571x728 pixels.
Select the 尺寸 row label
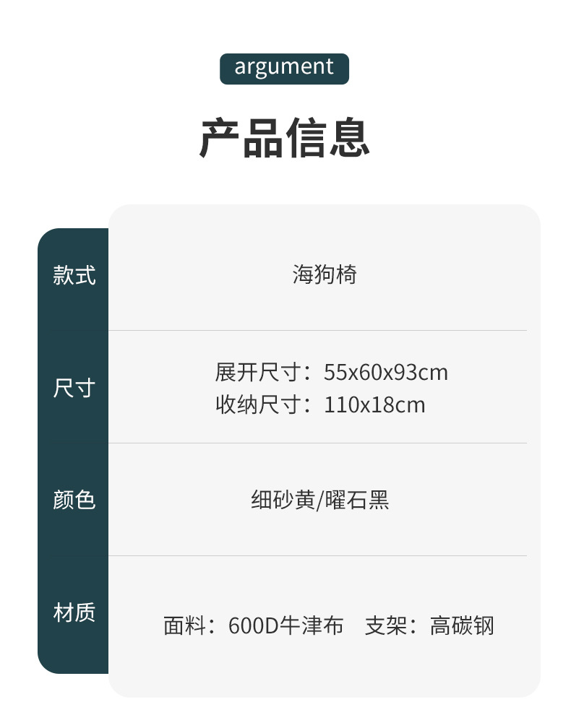coord(74,388)
